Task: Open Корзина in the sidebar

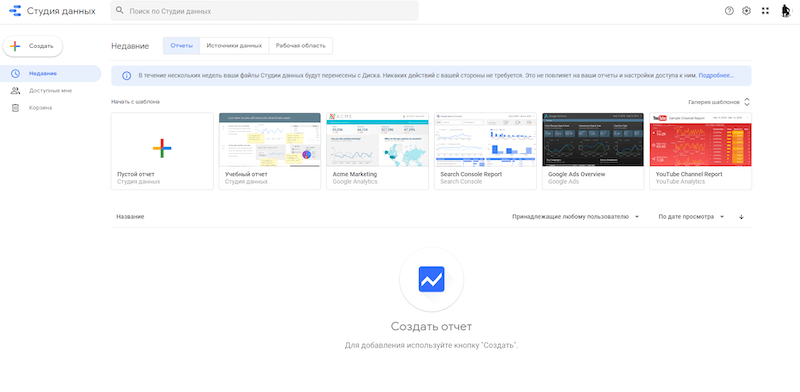Action: (51, 108)
